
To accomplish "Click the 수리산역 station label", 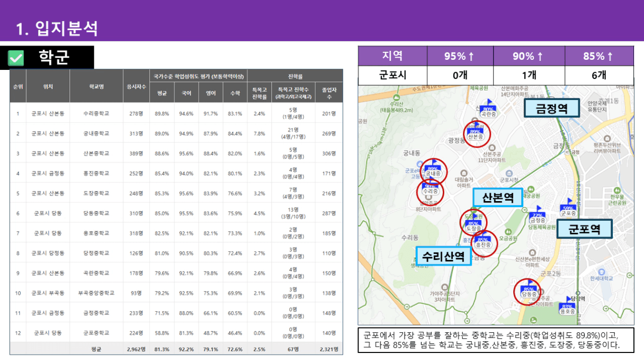I will [443, 256].
